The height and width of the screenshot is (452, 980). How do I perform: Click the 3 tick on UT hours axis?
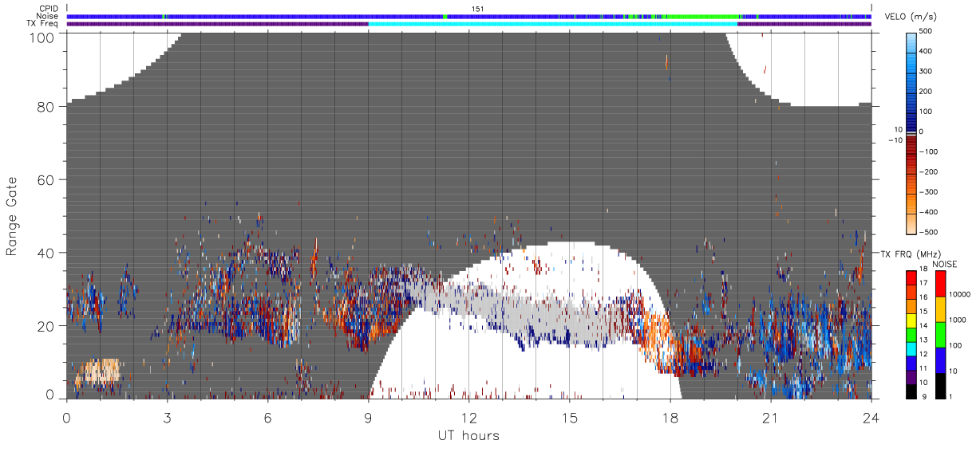click(167, 417)
